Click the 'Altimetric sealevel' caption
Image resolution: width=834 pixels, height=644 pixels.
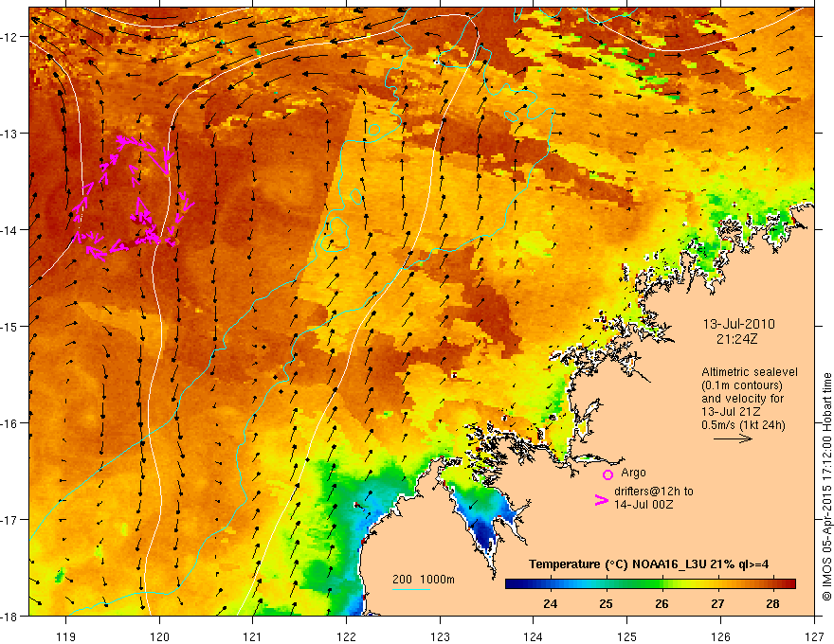pos(750,372)
